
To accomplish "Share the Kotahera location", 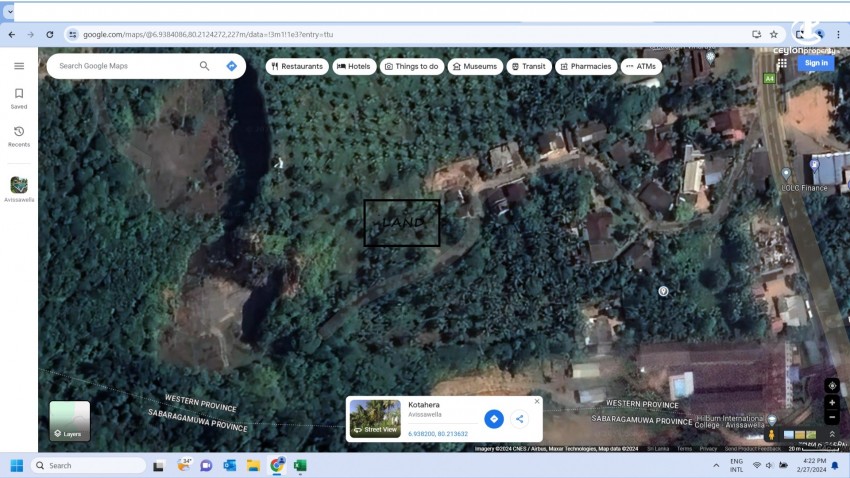I will pyautogui.click(x=519, y=419).
